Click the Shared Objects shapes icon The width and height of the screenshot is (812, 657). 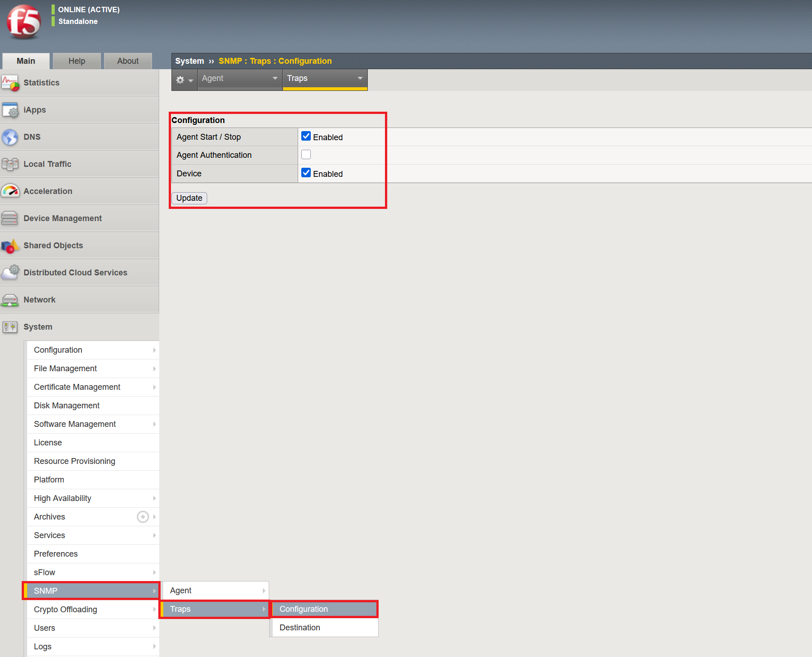(10, 246)
